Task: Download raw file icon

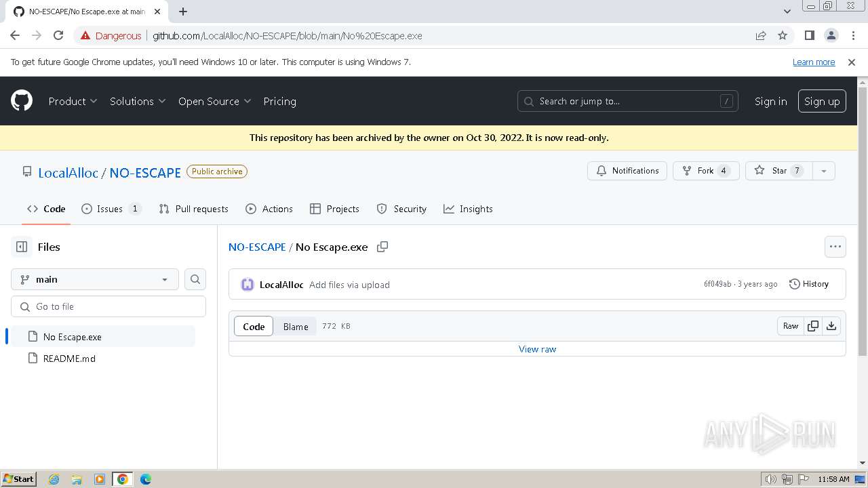Action: point(831,326)
